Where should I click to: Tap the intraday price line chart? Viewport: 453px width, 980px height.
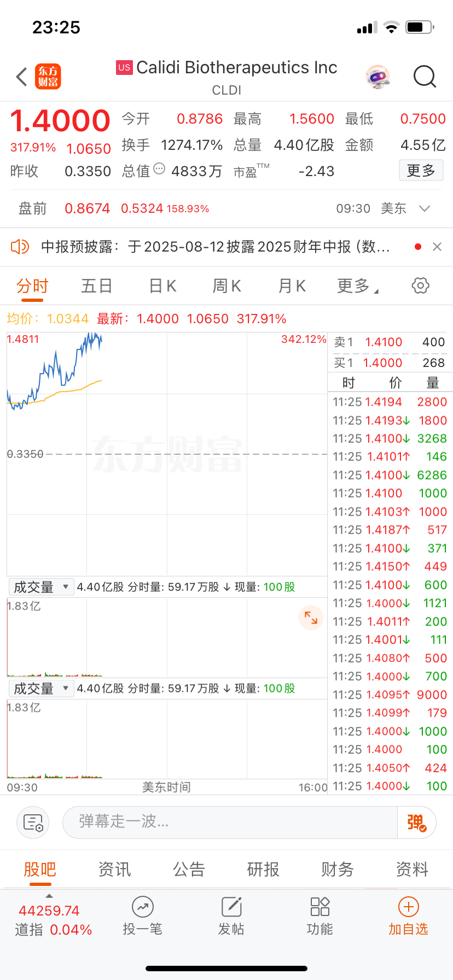167,454
